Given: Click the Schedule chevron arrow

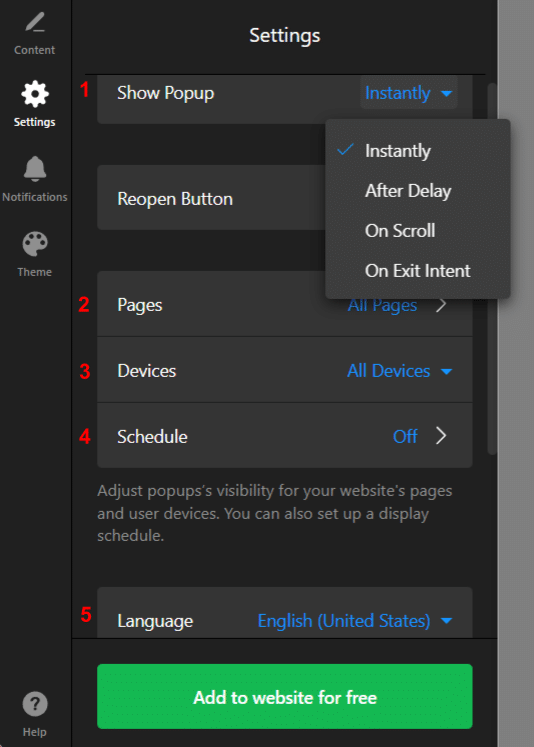Looking at the screenshot, I should click(x=441, y=436).
